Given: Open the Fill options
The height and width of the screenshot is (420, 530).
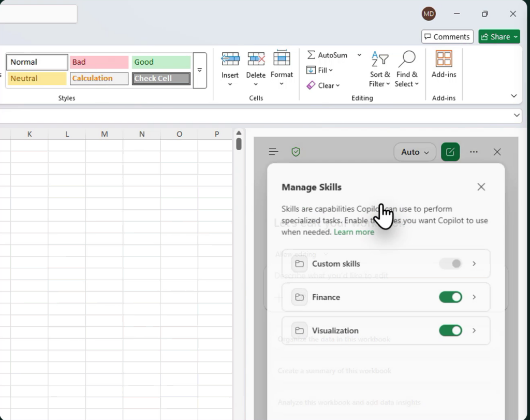Looking at the screenshot, I should [319, 70].
